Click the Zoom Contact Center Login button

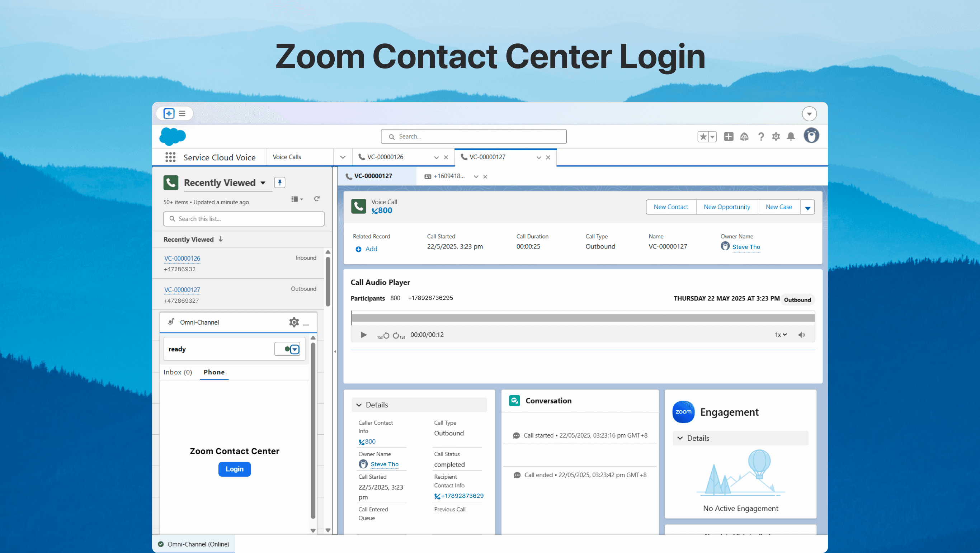[234, 469]
